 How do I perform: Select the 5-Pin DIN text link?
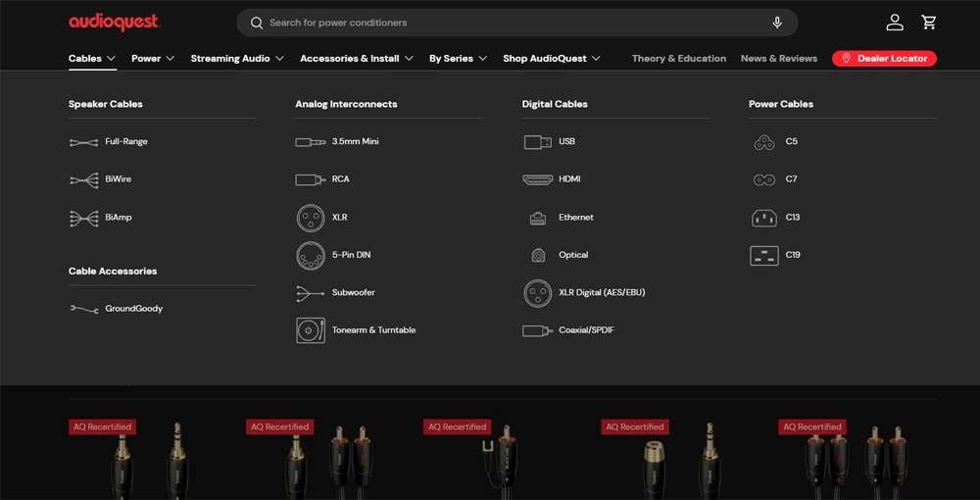(x=351, y=254)
